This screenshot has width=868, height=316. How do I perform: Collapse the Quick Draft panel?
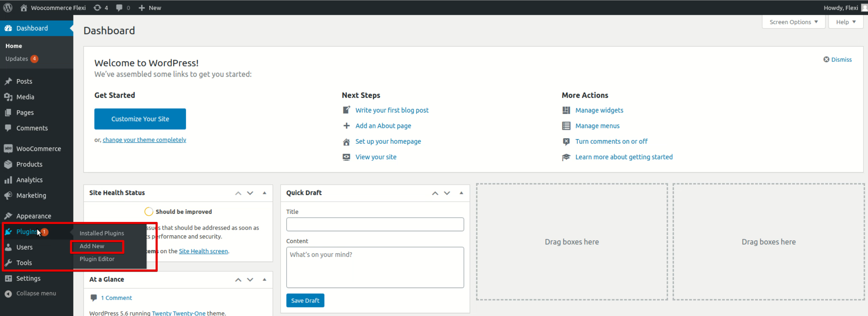click(x=461, y=193)
